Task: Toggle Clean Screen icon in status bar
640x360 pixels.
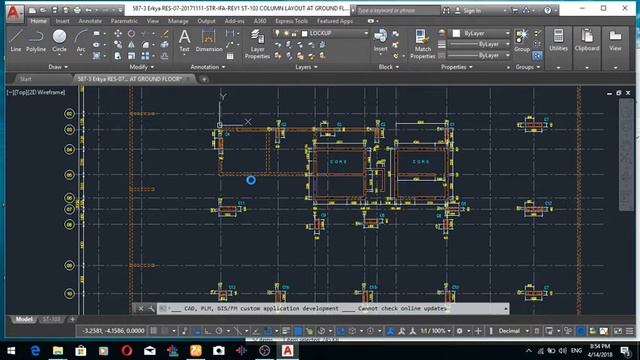Action: [618, 331]
